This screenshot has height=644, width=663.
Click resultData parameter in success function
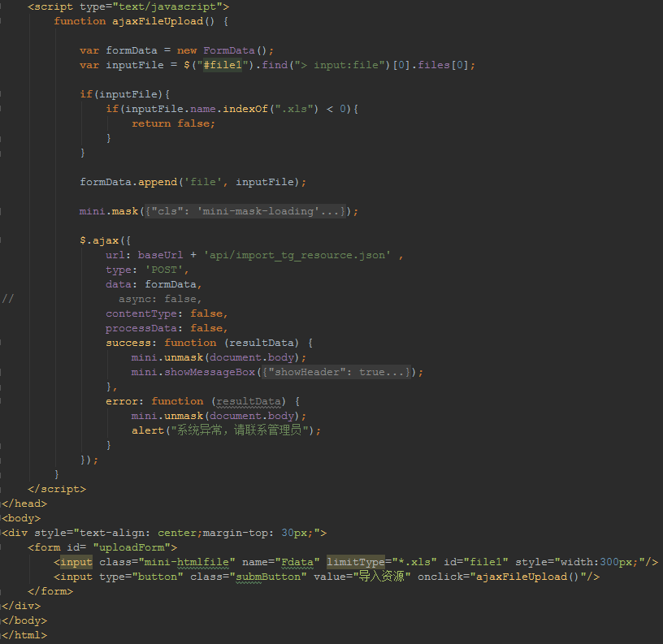[262, 343]
